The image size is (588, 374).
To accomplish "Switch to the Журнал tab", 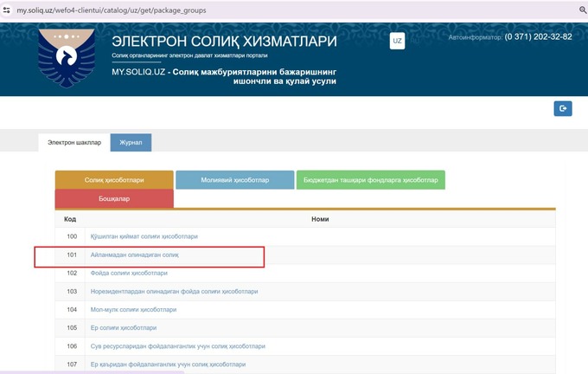I will 131,143.
